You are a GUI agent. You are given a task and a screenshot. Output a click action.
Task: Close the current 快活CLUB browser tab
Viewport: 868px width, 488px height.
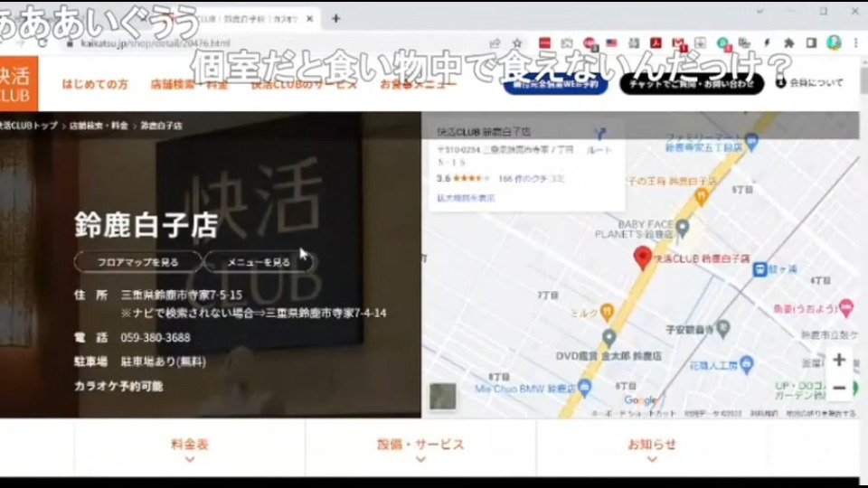309,18
